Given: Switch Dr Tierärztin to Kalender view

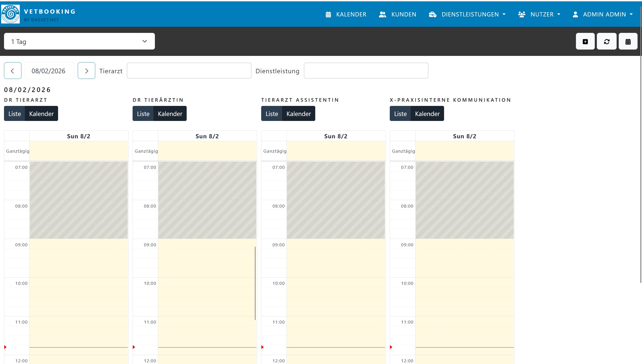Looking at the screenshot, I should point(170,114).
